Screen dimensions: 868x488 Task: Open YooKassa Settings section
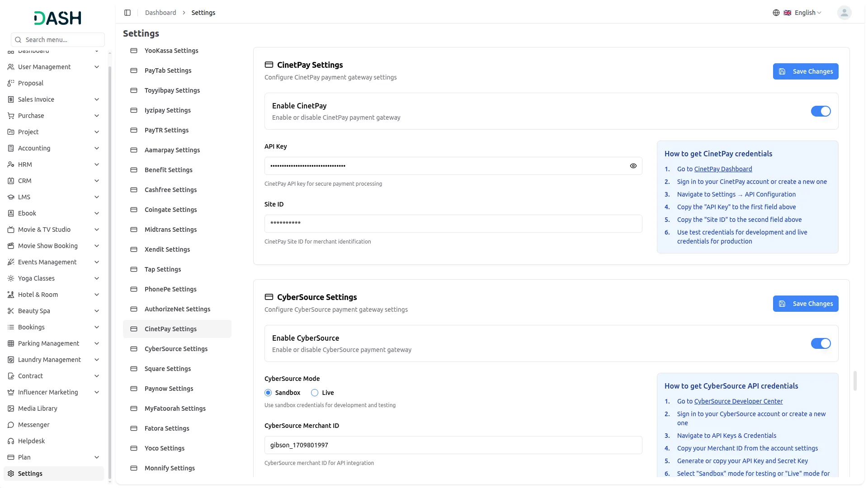click(177, 51)
